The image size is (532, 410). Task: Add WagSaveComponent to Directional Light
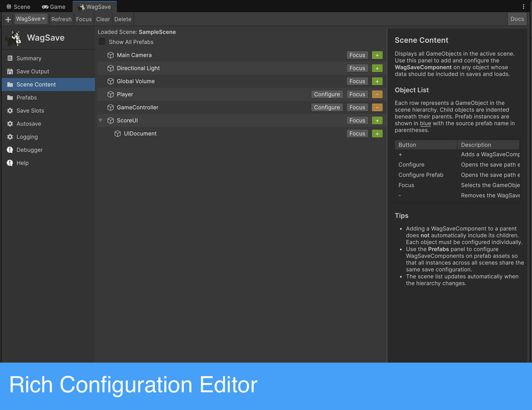377,68
